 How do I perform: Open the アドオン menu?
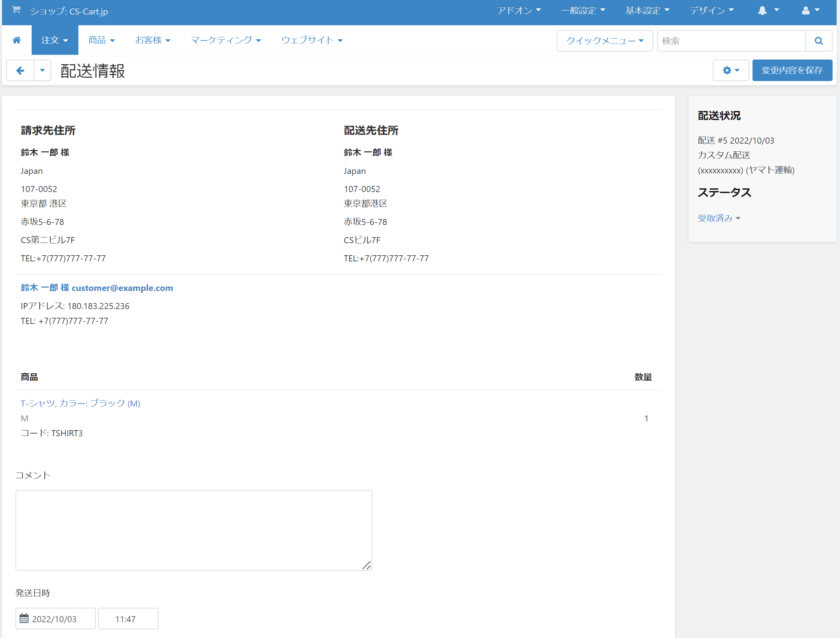(x=519, y=11)
